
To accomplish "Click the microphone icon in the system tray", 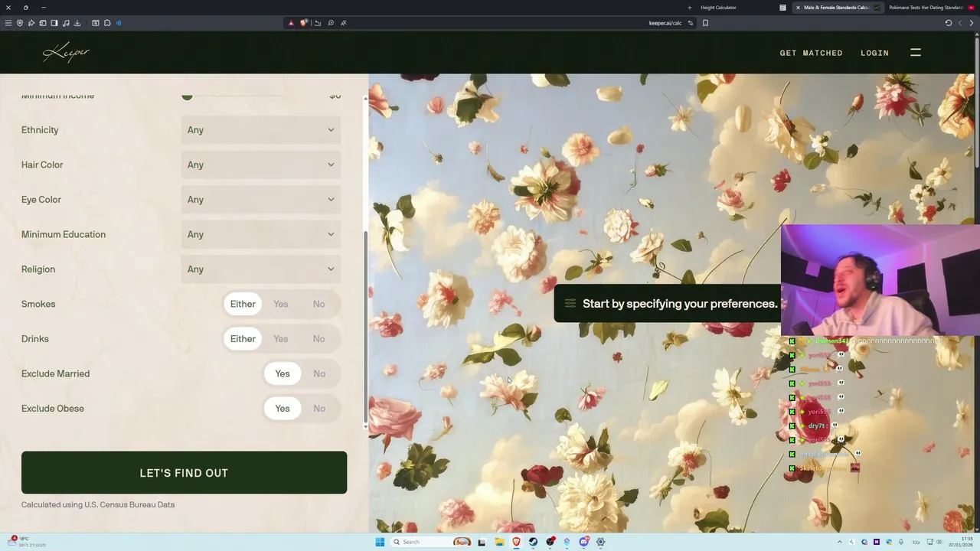I will [901, 542].
